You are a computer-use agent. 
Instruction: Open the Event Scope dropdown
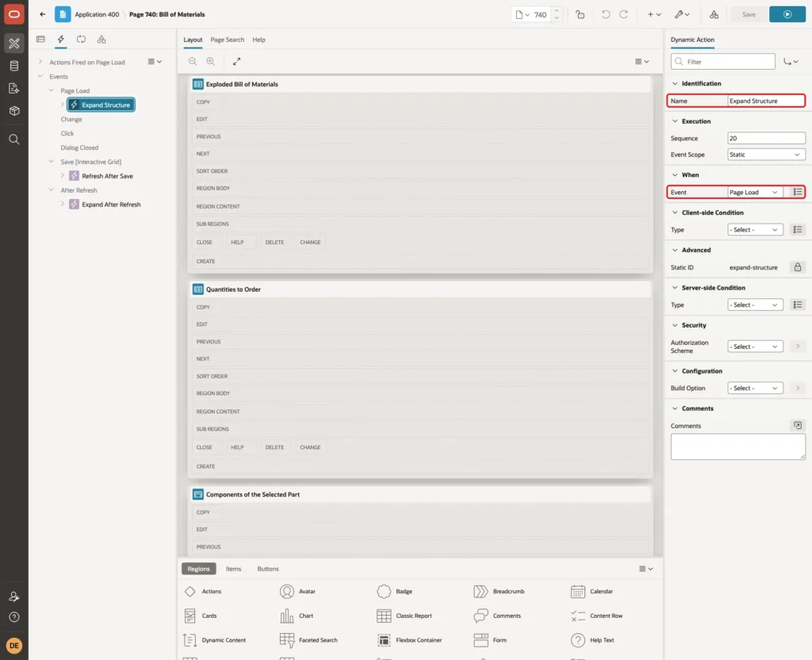coord(766,155)
